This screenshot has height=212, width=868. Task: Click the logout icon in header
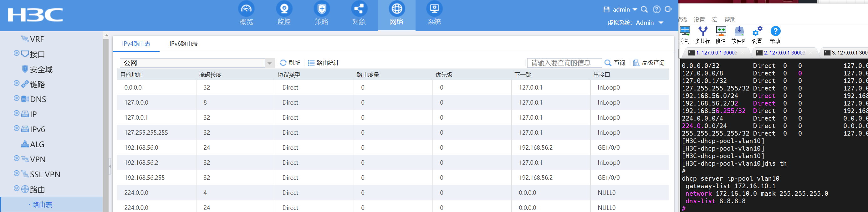(668, 9)
